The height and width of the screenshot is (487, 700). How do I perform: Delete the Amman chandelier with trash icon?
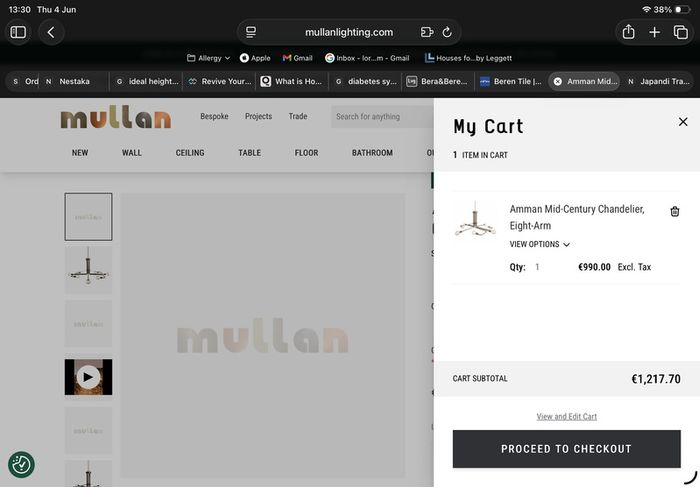pyautogui.click(x=675, y=211)
